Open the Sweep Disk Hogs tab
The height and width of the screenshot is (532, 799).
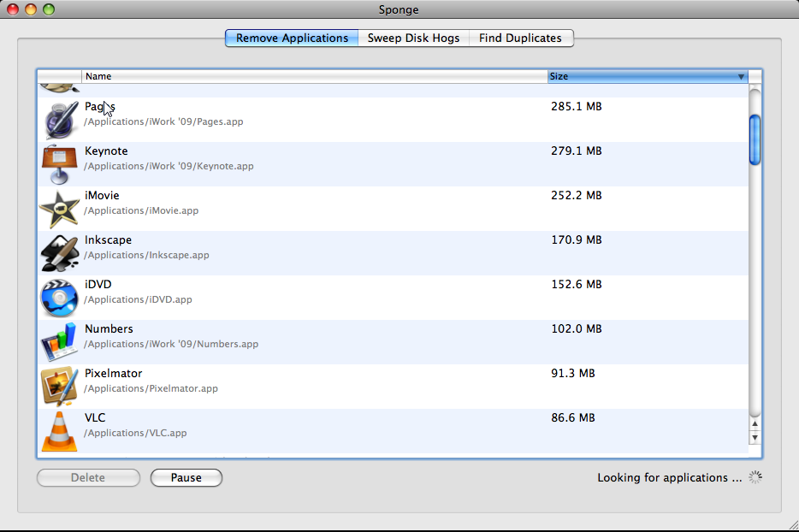pyautogui.click(x=413, y=38)
